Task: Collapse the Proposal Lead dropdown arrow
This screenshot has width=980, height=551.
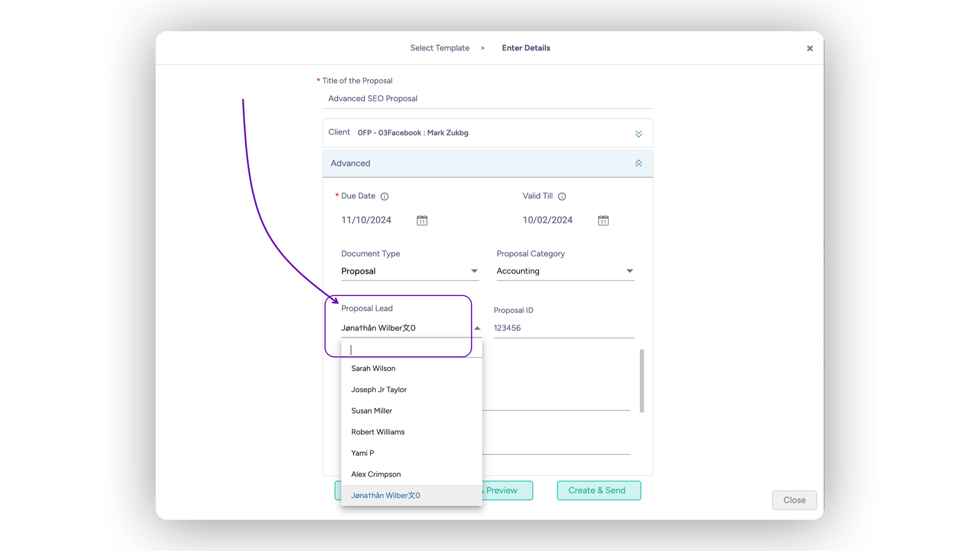Action: [477, 328]
